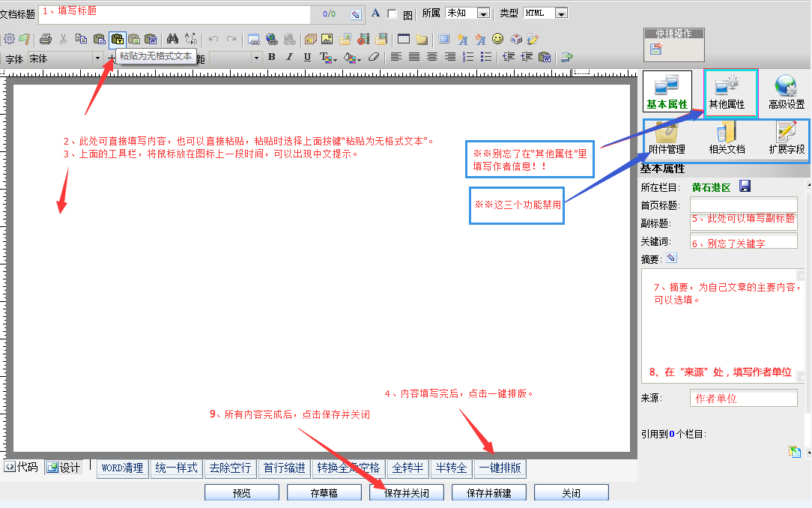The width and height of the screenshot is (812, 508).
Task: Switch to the 设计 design view
Action: tap(63, 468)
